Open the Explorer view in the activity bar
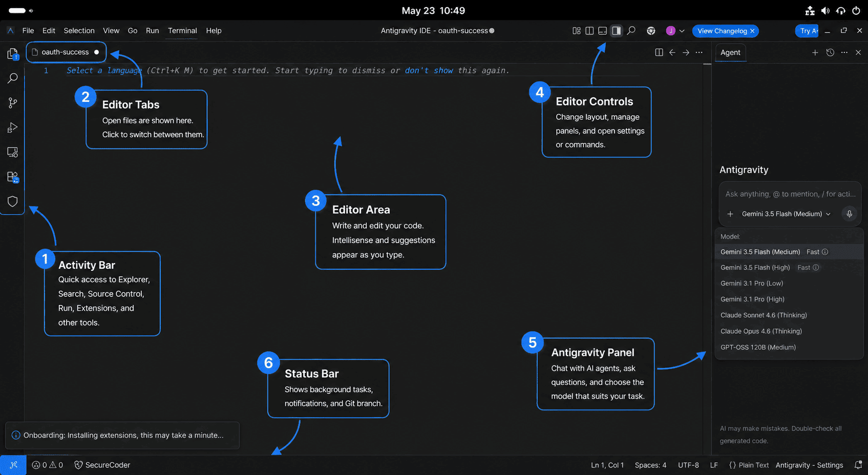 [x=12, y=54]
